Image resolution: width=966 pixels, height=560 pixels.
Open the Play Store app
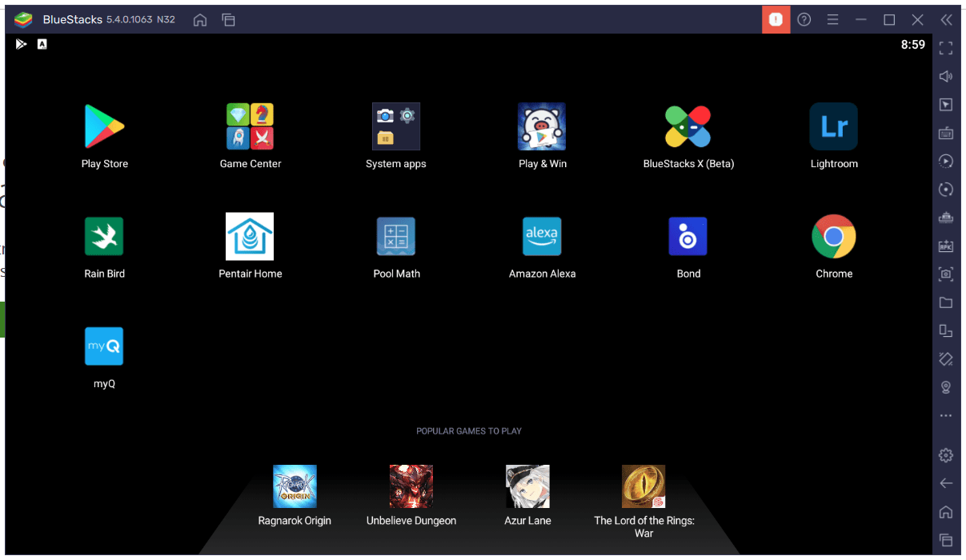point(105,126)
